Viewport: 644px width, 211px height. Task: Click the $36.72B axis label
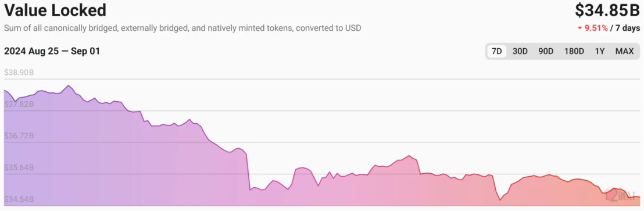[x=19, y=136]
